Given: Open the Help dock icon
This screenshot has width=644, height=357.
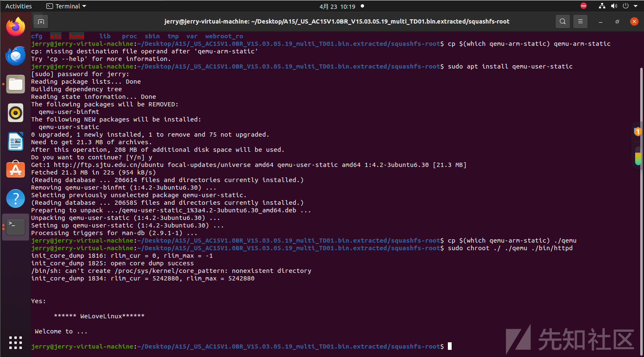Looking at the screenshot, I should click(16, 198).
